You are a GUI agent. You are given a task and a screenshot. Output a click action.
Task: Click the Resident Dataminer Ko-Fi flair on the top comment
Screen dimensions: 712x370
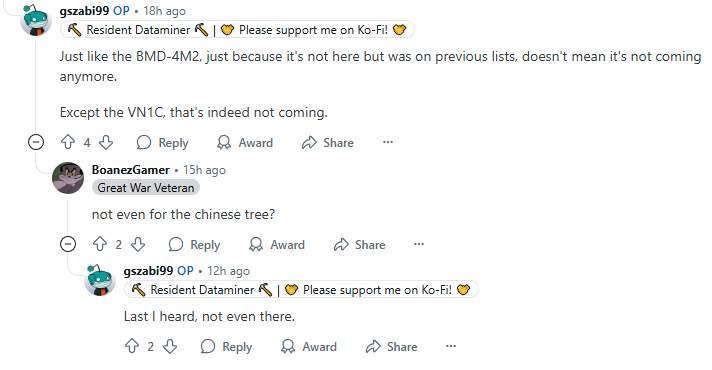click(237, 30)
